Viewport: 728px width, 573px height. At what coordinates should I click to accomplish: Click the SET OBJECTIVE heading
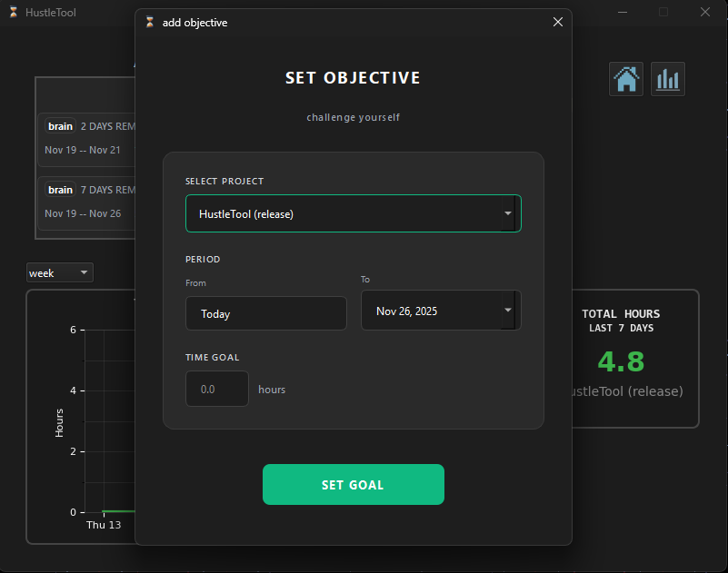[x=353, y=78]
